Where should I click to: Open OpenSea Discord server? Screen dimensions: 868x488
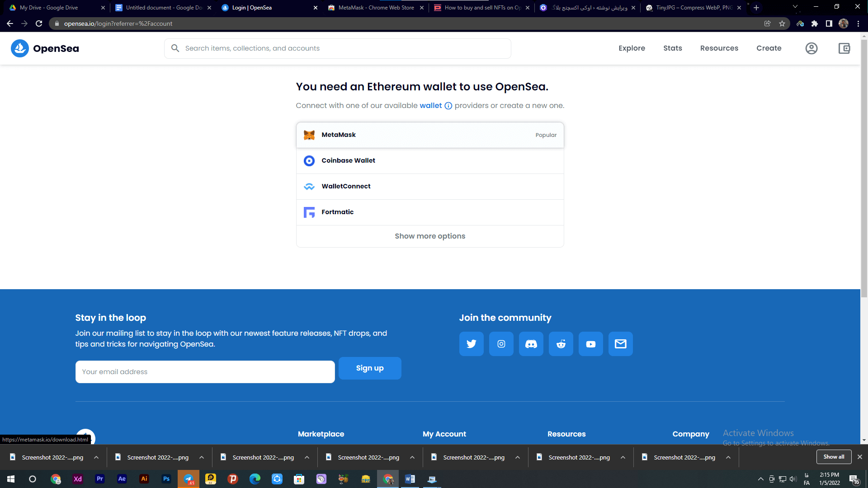coord(531,344)
